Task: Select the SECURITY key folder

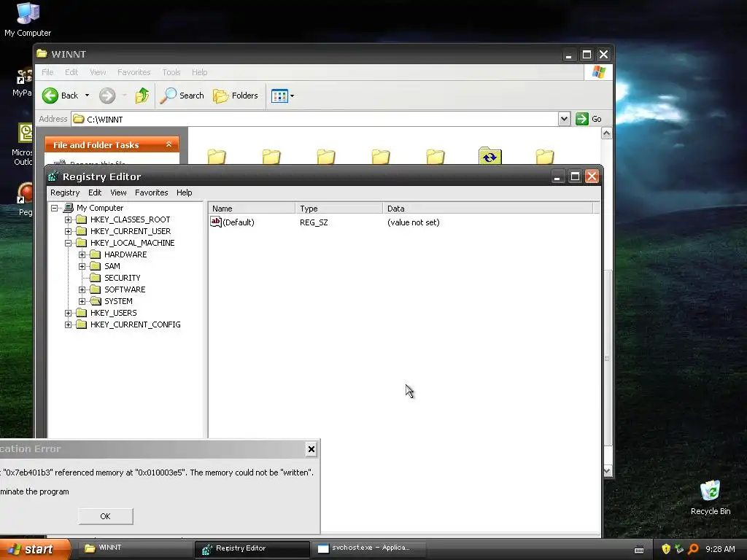Action: pyautogui.click(x=96, y=278)
